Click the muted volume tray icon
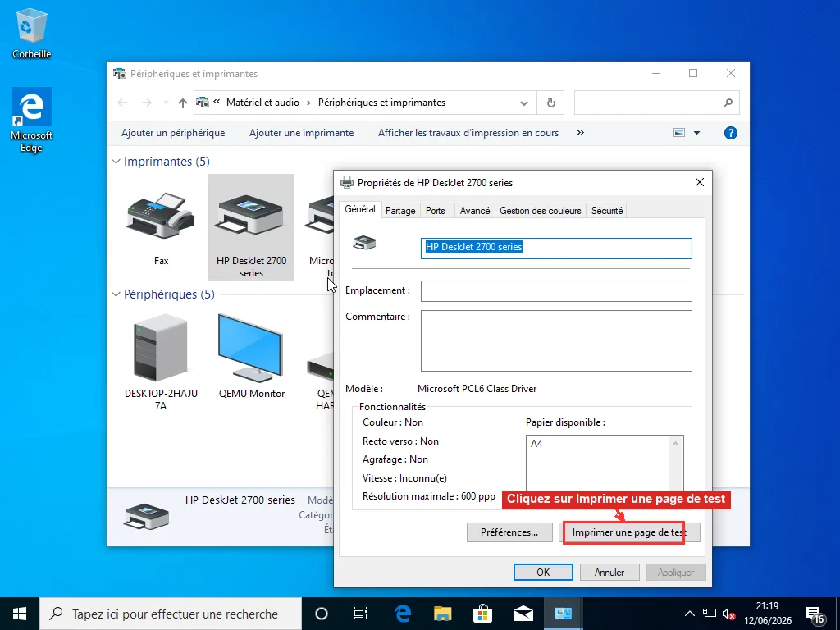840x630 pixels. [x=728, y=614]
